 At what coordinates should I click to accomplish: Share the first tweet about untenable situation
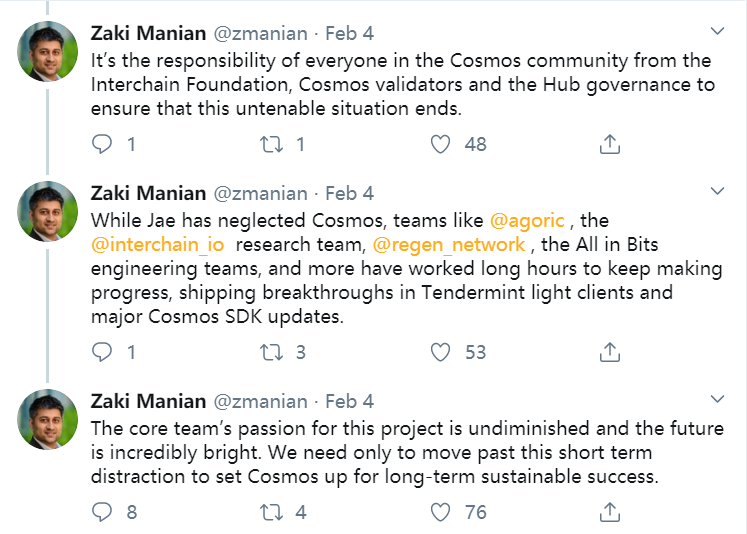[x=609, y=144]
